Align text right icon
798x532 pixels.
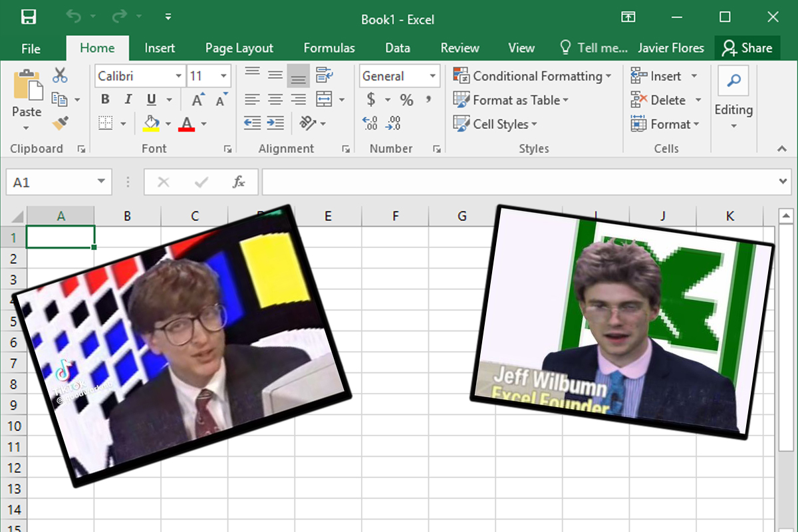(299, 100)
